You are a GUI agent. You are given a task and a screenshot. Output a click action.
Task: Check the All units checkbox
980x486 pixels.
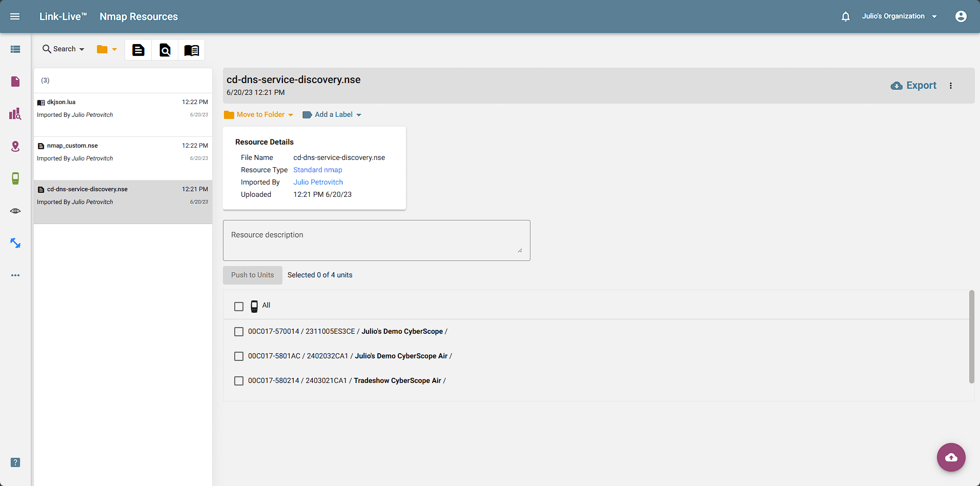pyautogui.click(x=239, y=306)
